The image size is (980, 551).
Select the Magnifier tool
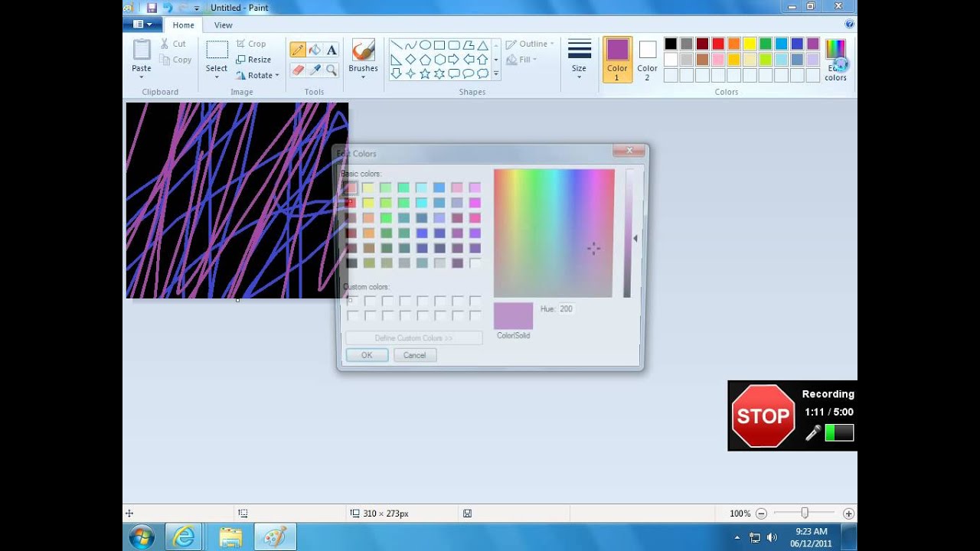[x=332, y=70]
